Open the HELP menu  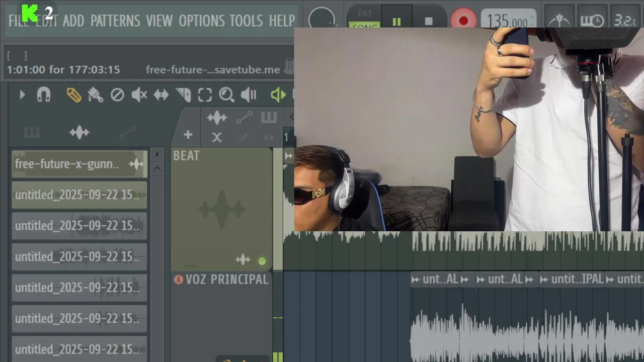282,21
